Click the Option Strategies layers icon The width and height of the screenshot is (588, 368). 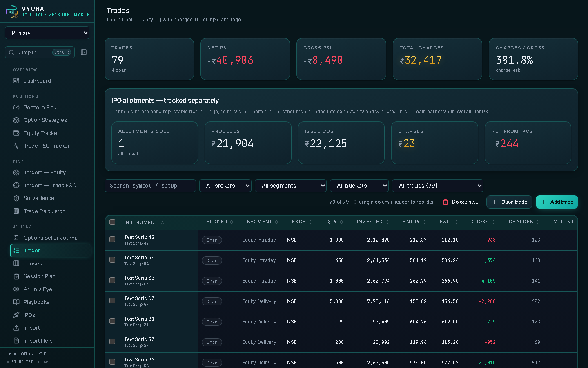tap(16, 120)
